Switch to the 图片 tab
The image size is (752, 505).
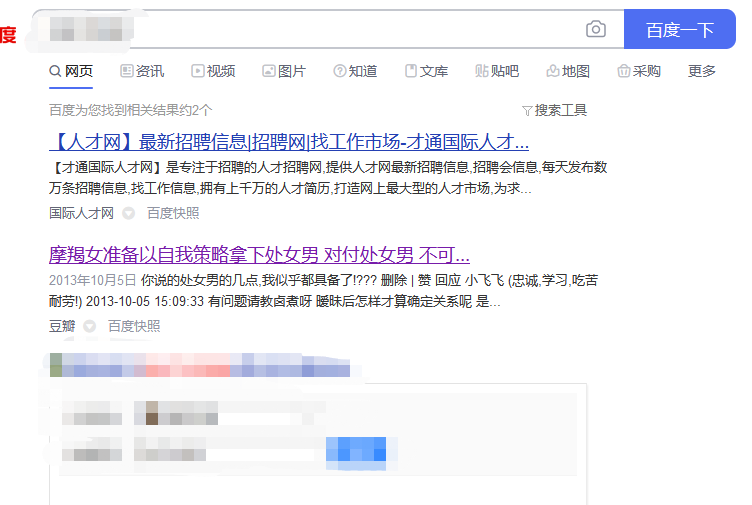284,71
